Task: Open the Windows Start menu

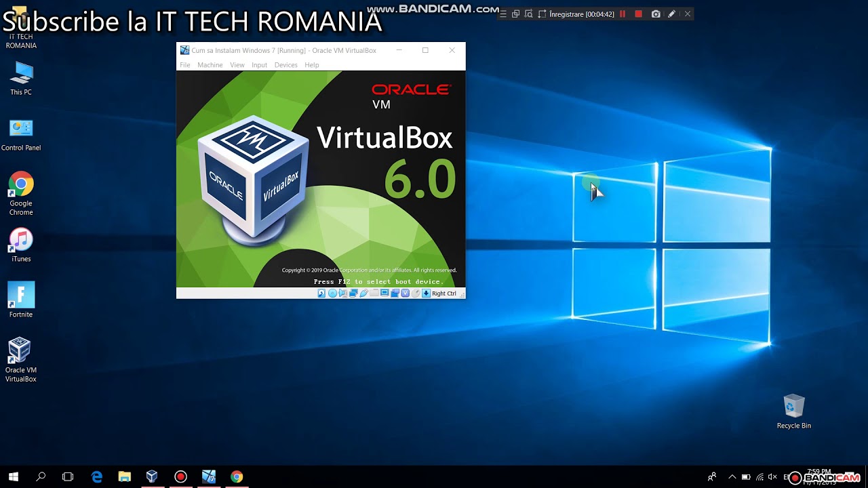Action: point(14,476)
